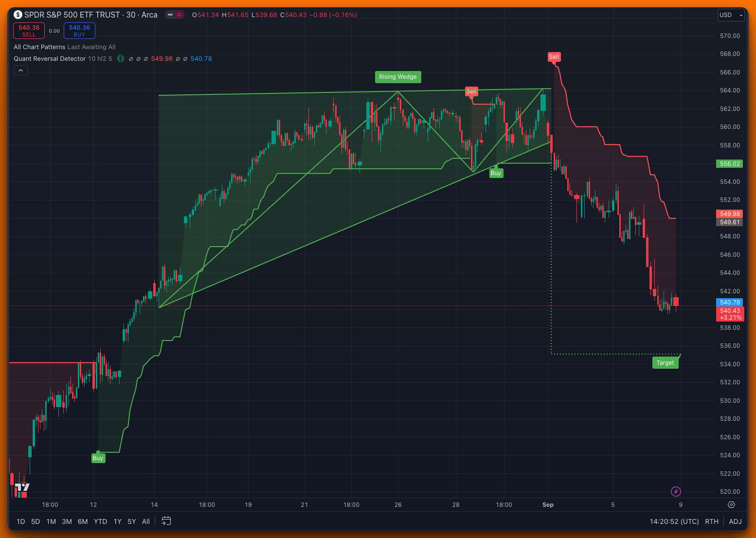Select the 6M time range
756x538 pixels.
(x=83, y=521)
